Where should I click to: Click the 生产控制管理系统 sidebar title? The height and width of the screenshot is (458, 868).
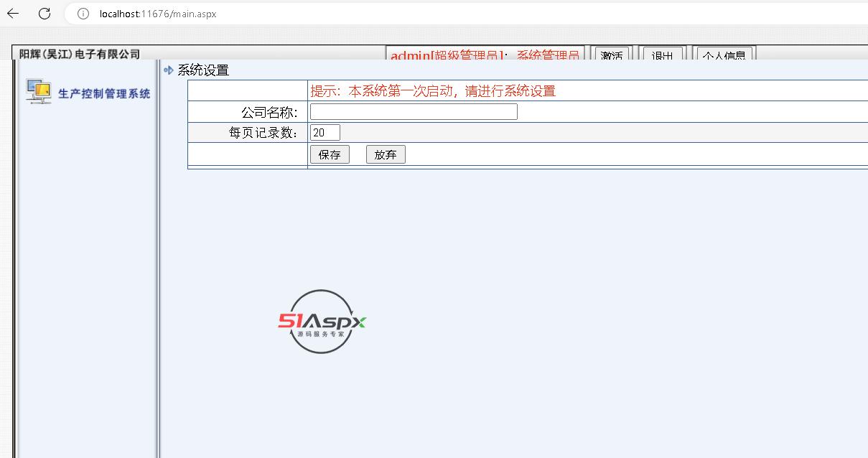click(104, 93)
